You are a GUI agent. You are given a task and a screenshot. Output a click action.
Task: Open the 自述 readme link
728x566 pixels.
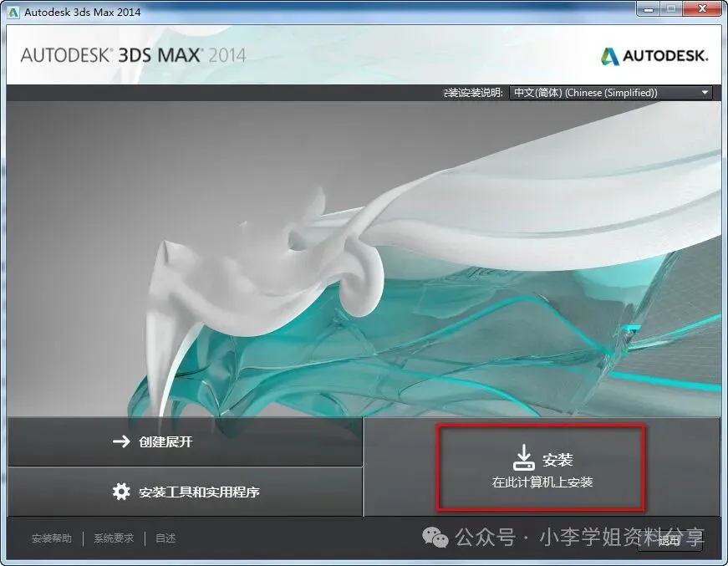point(165,538)
